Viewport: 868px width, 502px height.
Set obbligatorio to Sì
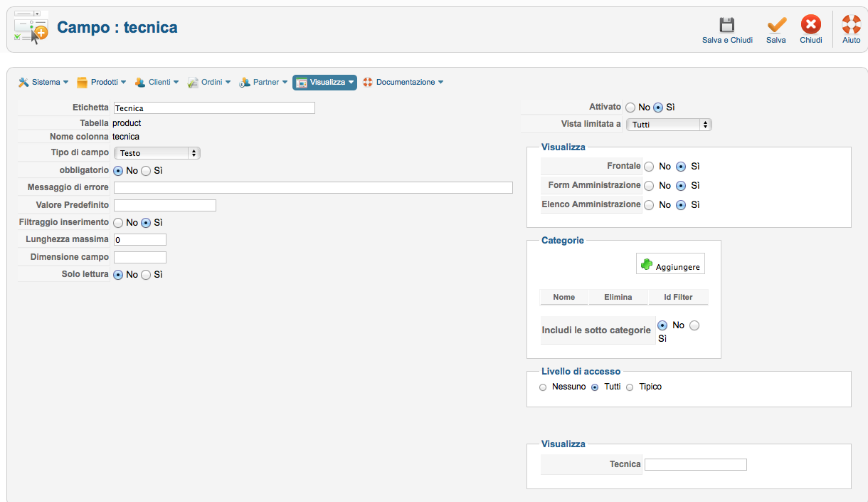tap(146, 171)
